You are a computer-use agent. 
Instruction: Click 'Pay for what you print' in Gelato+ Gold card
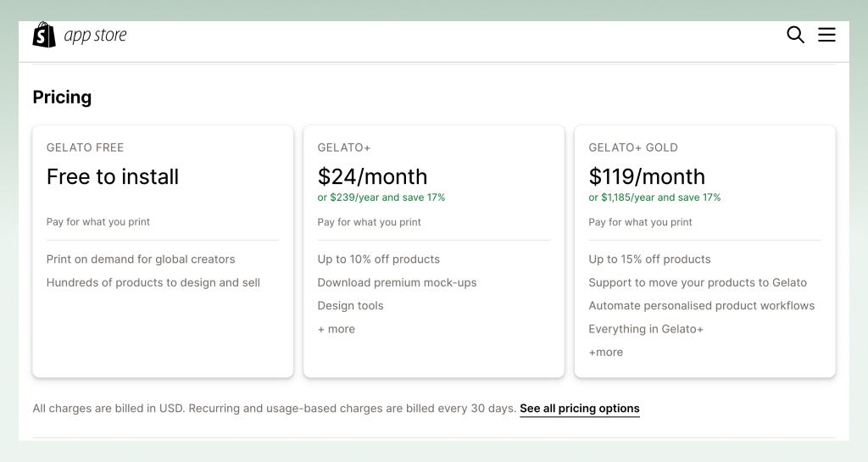tap(641, 222)
